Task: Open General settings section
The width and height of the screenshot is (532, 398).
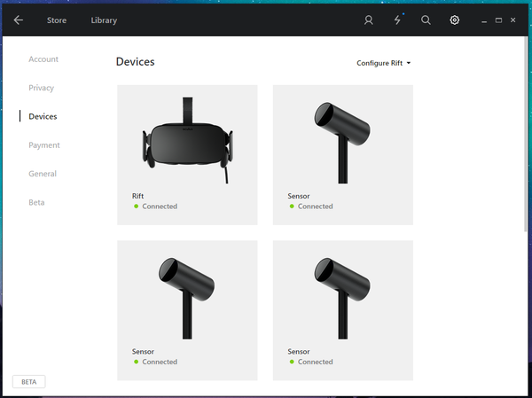Action: [43, 174]
